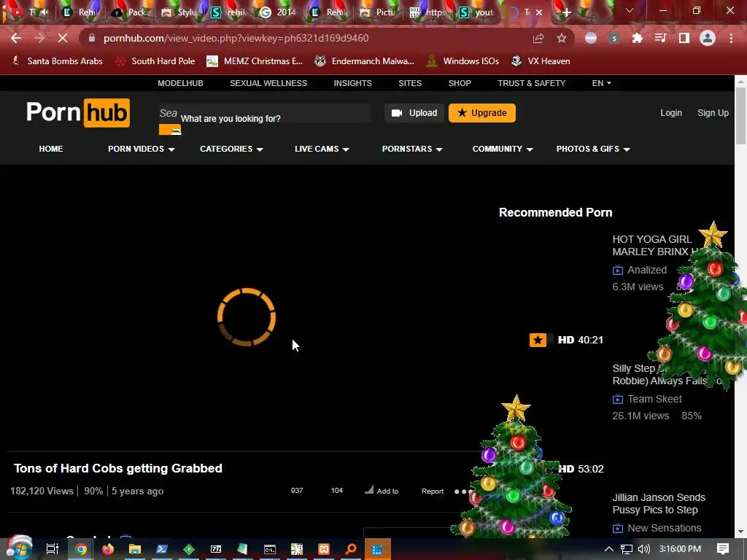This screenshot has height=560, width=747.
Task: Mute the first tab via speaker icon
Action: point(44,12)
